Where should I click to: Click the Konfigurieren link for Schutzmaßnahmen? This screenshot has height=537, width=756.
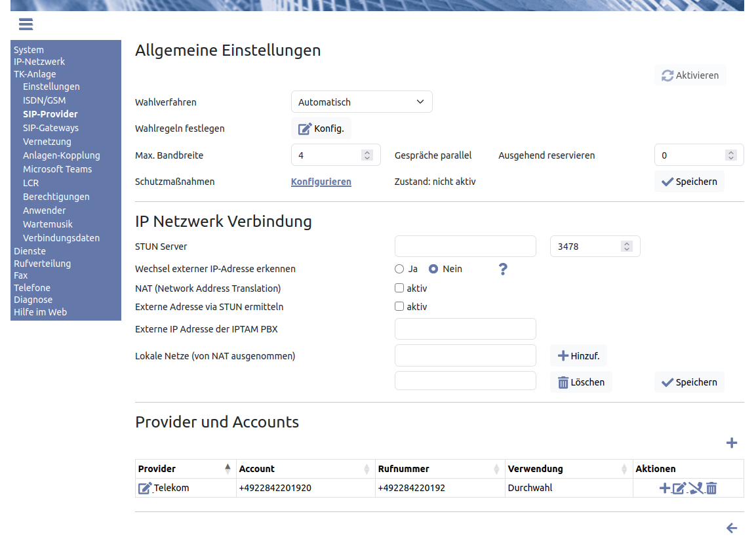[321, 182]
